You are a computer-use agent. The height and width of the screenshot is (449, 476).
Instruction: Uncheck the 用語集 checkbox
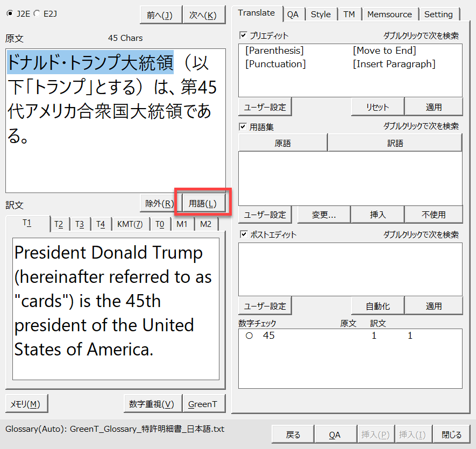tap(243, 127)
